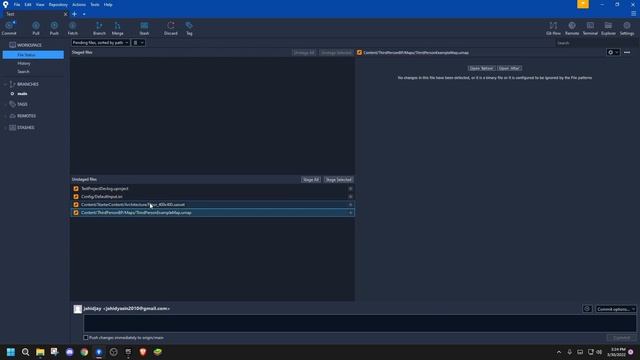Open the Pending files sort dropdown
640x360 pixels.
(x=100, y=42)
